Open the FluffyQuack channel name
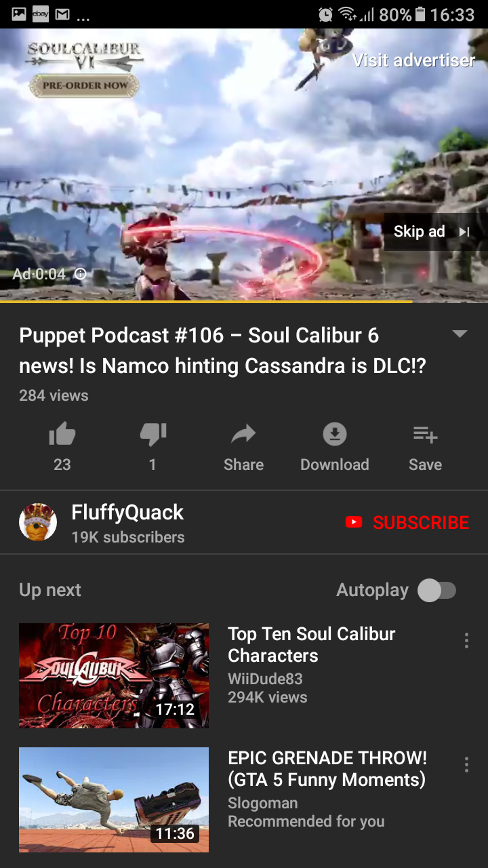488x868 pixels. (x=127, y=512)
